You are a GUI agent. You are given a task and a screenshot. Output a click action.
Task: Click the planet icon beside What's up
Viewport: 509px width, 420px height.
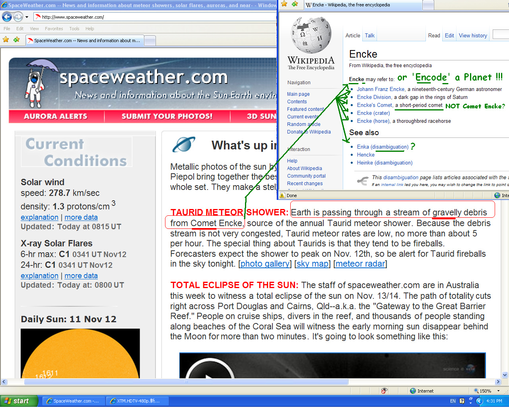[x=184, y=145]
